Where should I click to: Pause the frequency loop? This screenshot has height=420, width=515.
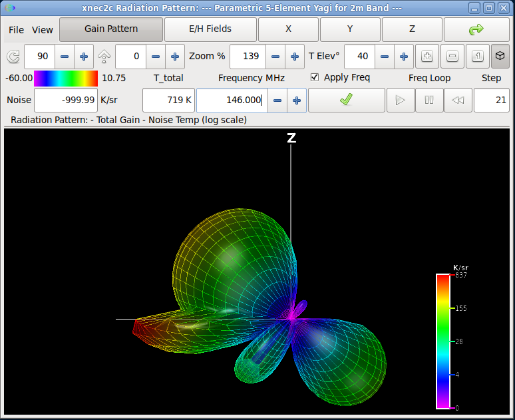tap(429, 101)
